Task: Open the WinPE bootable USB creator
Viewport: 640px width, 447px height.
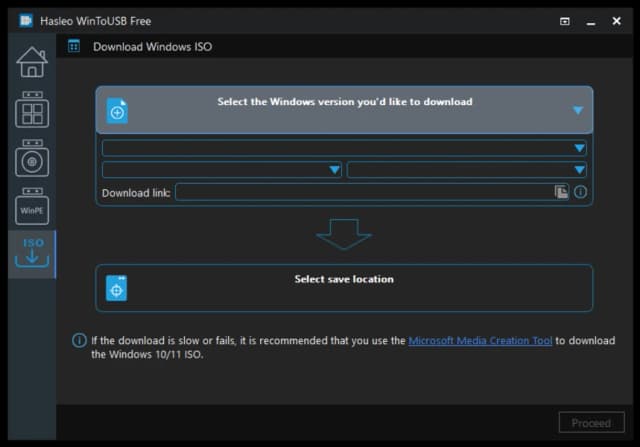Action: [32, 206]
